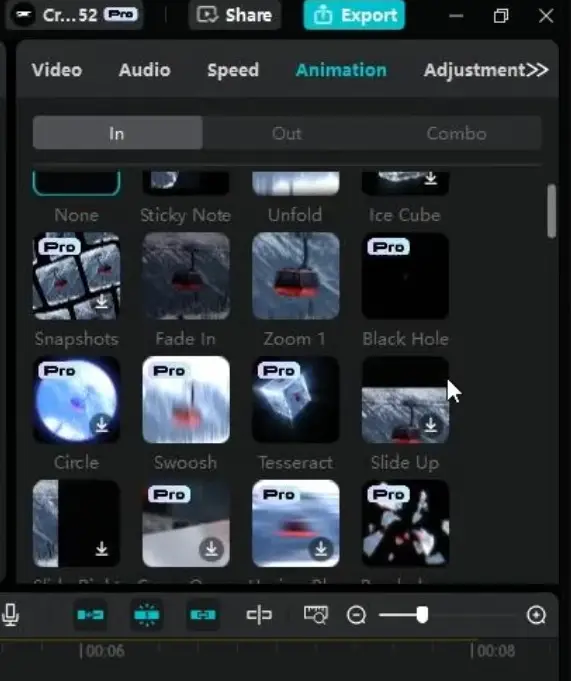The image size is (571, 681).
Task: Apply the Black Hole animation
Action: coord(405,276)
